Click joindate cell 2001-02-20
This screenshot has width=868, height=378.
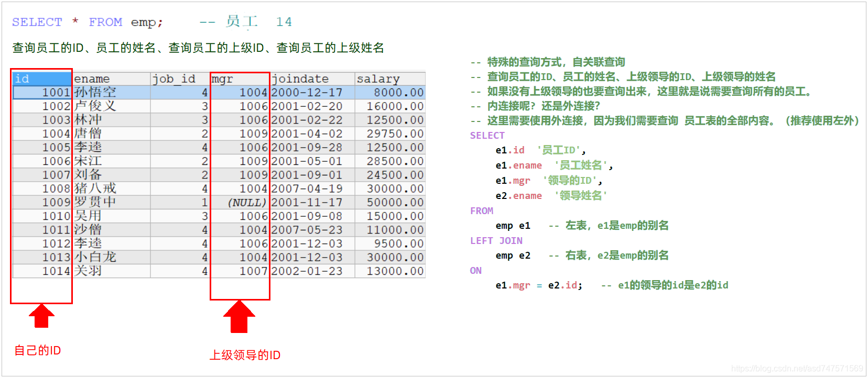[312, 106]
